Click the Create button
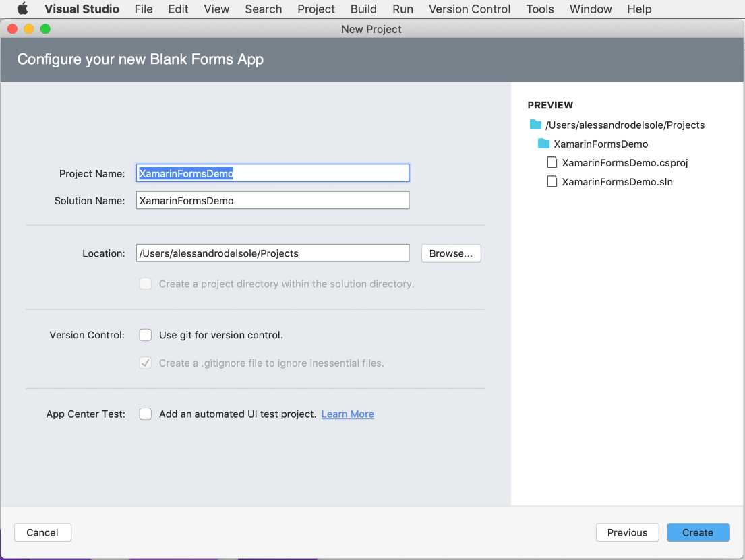Viewport: 745px width, 560px height. click(x=698, y=532)
